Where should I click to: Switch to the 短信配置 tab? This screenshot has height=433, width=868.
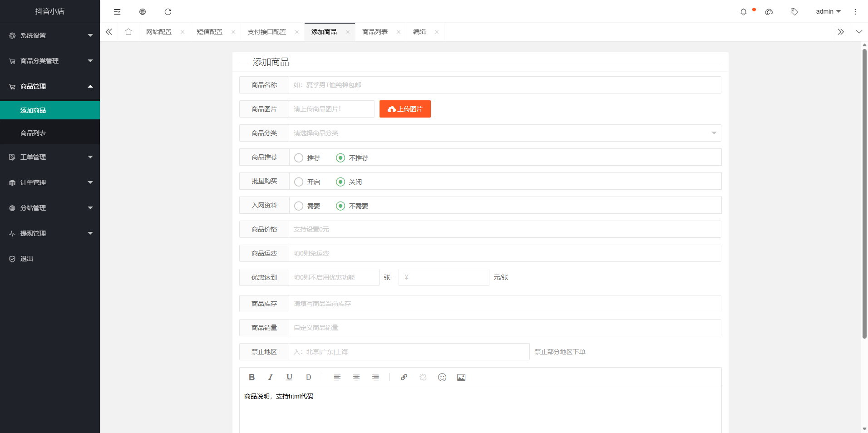pyautogui.click(x=209, y=31)
